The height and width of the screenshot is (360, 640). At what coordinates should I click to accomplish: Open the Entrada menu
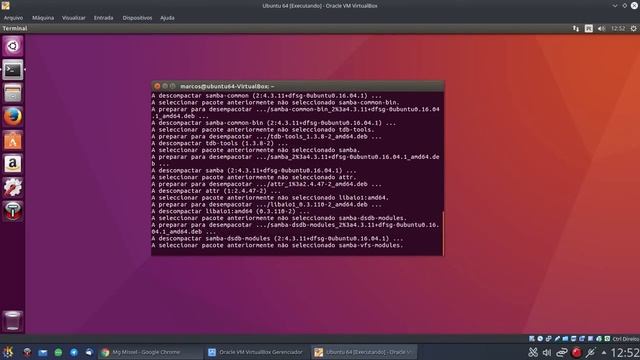point(104,18)
